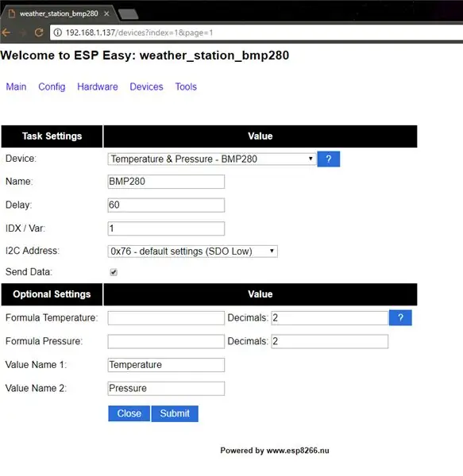Screen dimensions: 463x476
Task: Click the 'Welcome to ESP Easy' heading
Action: pyautogui.click(x=145, y=56)
